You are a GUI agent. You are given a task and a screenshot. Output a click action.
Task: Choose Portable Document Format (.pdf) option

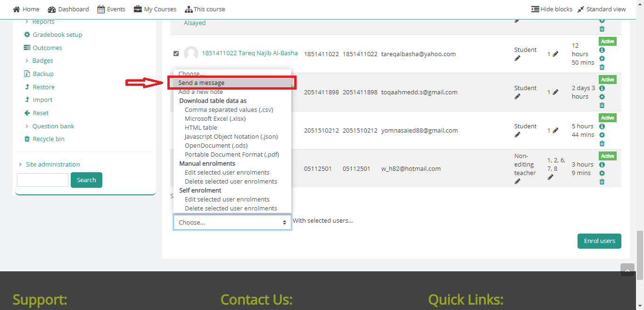(232, 154)
